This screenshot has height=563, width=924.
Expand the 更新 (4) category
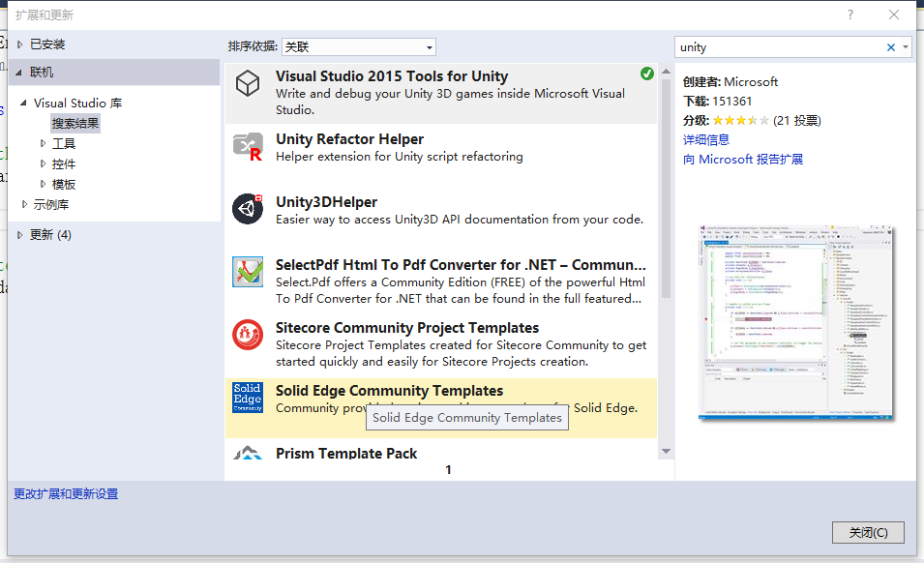(20, 235)
